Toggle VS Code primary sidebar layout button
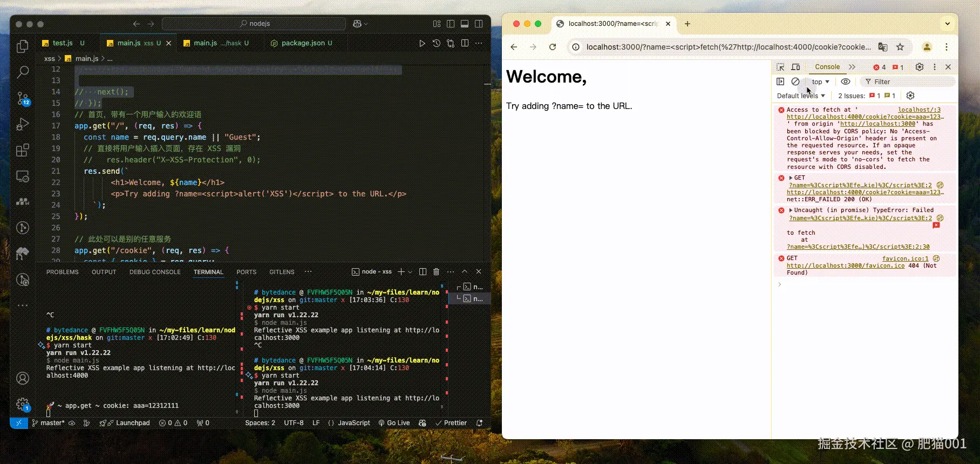 click(451, 24)
